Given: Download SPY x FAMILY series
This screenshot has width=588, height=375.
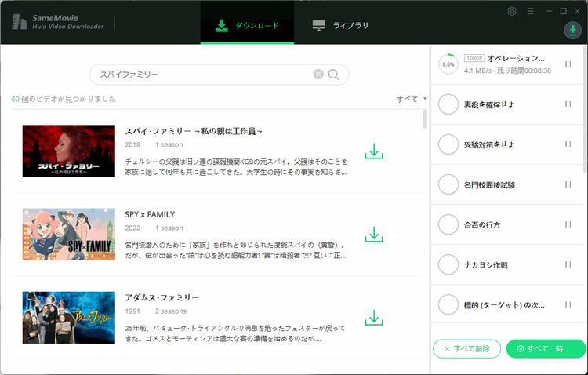Looking at the screenshot, I should click(x=374, y=235).
